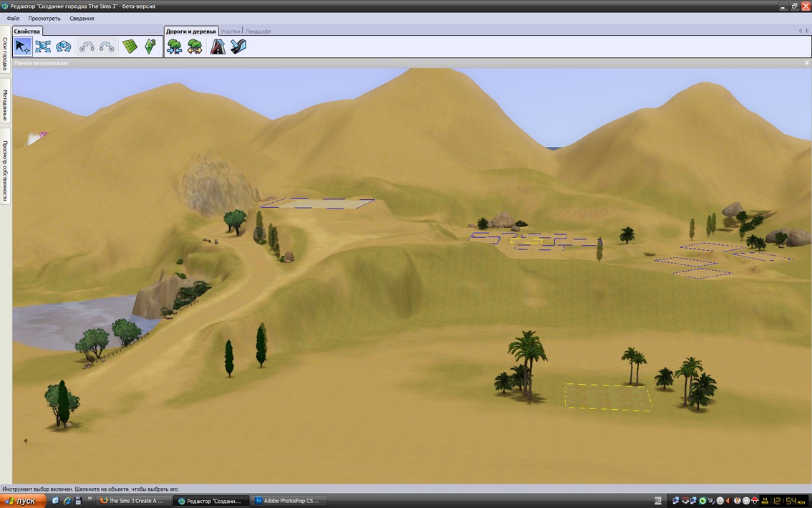Switch to the Свойства tab
812x508 pixels.
[x=27, y=31]
